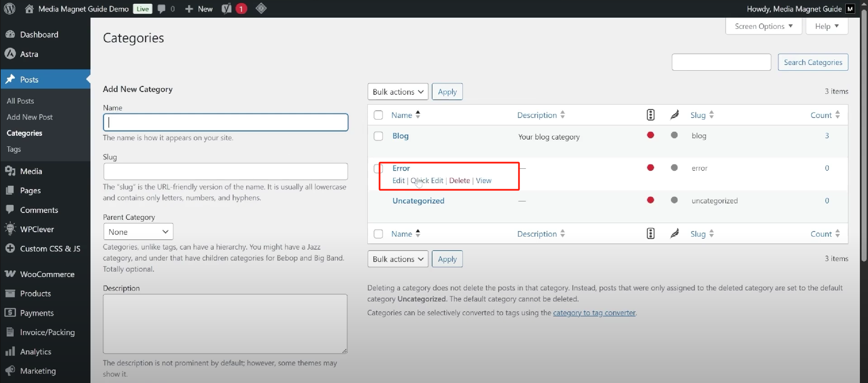This screenshot has height=383, width=868.
Task: Click the SEO score column header icon
Action: [650, 115]
